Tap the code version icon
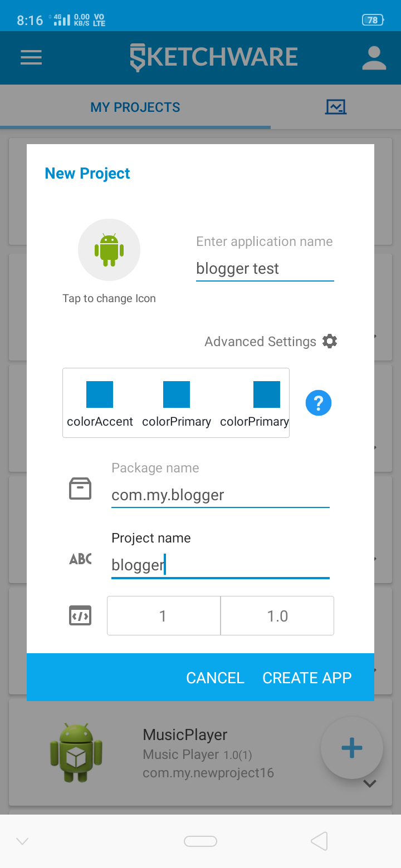 coord(80,615)
